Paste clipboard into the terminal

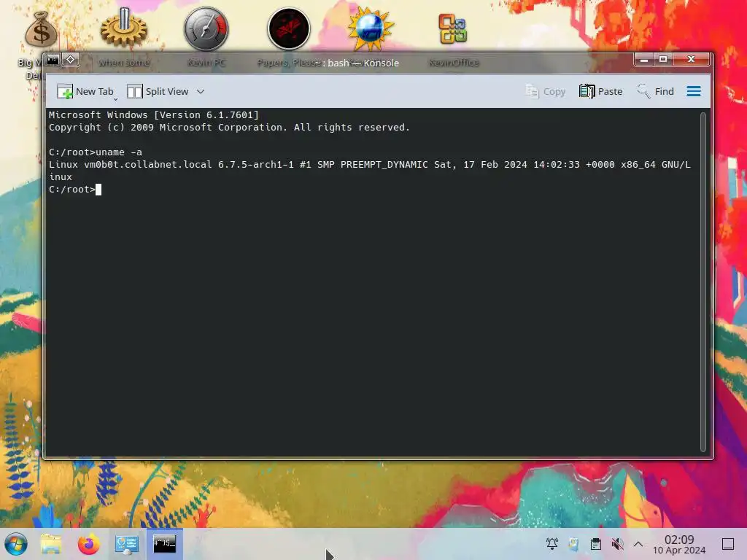click(x=600, y=91)
